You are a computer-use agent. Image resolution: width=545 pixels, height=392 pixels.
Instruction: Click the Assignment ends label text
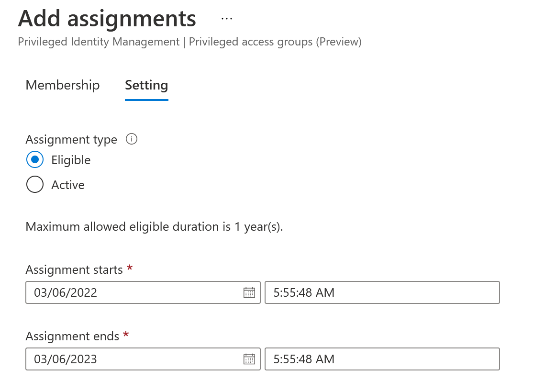coord(72,336)
